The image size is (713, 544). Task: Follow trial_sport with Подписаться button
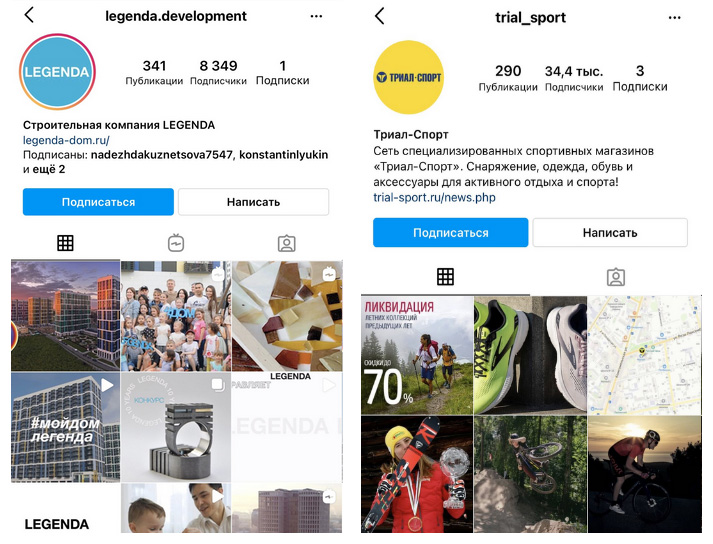point(451,232)
